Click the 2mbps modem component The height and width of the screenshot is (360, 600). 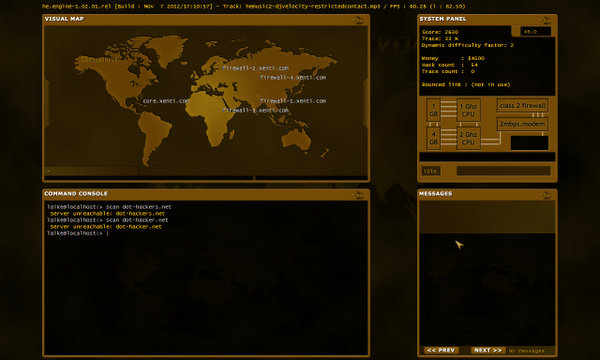pos(522,124)
